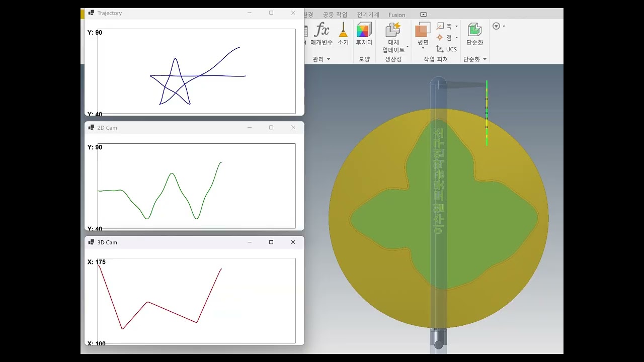
Task: Maximize the 3D Cam window
Action: tap(271, 242)
